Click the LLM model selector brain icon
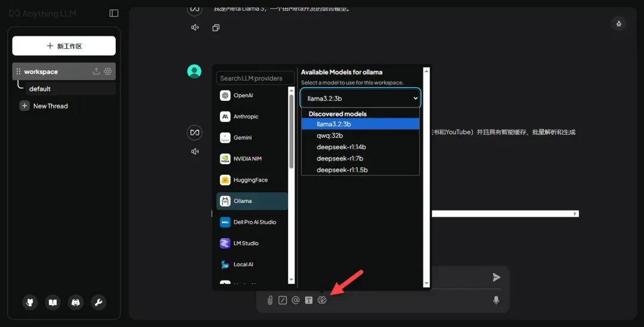The width and height of the screenshot is (644, 327). (322, 300)
